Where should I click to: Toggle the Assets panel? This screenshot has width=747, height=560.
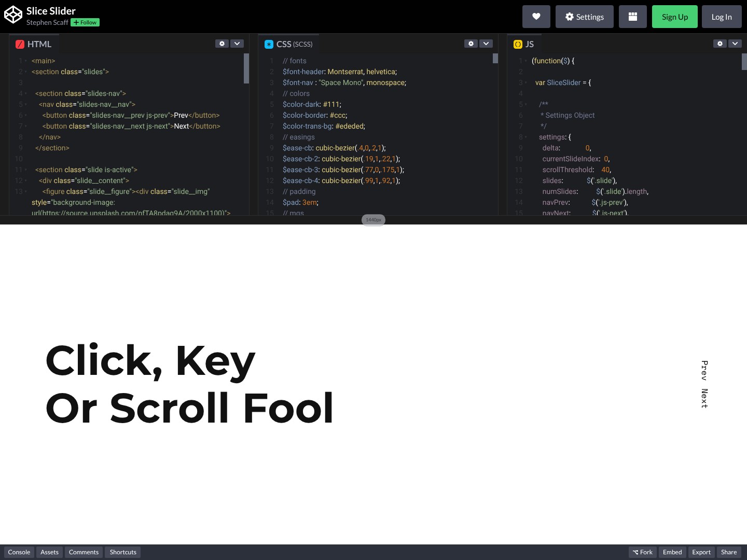49,552
